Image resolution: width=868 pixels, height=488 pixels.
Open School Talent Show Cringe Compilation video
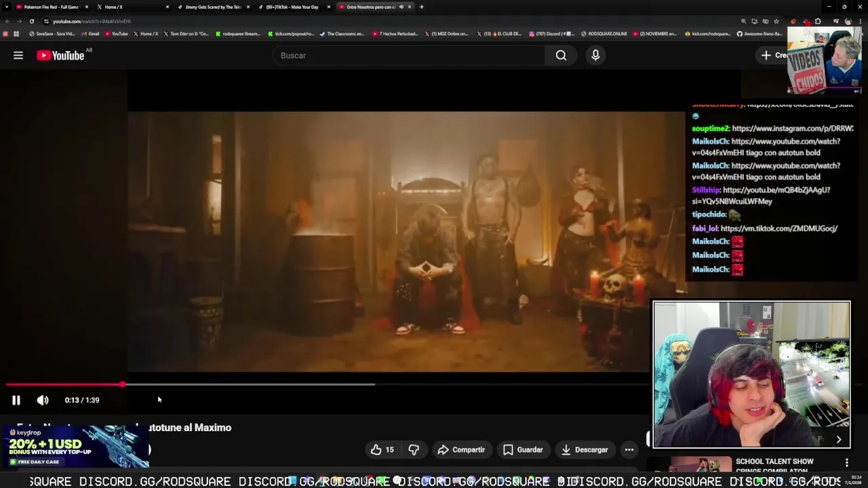point(774,465)
